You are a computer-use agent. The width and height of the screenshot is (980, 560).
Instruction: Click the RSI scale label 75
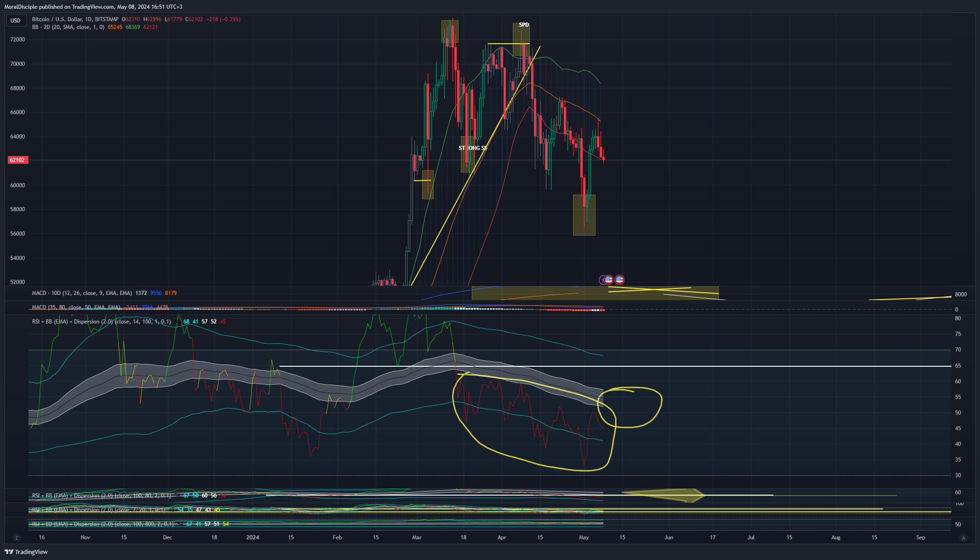958,334
